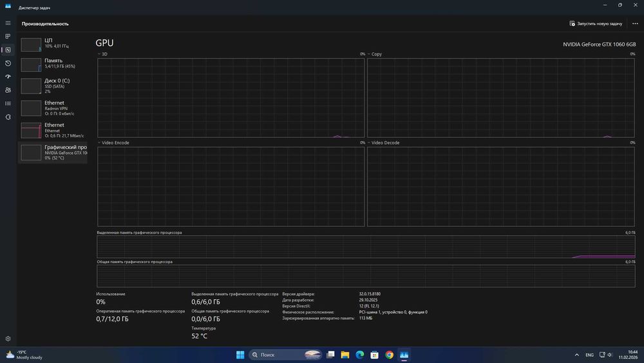The image size is (644, 363).
Task: Click the dedicated GPU memory graph
Action: (x=366, y=247)
